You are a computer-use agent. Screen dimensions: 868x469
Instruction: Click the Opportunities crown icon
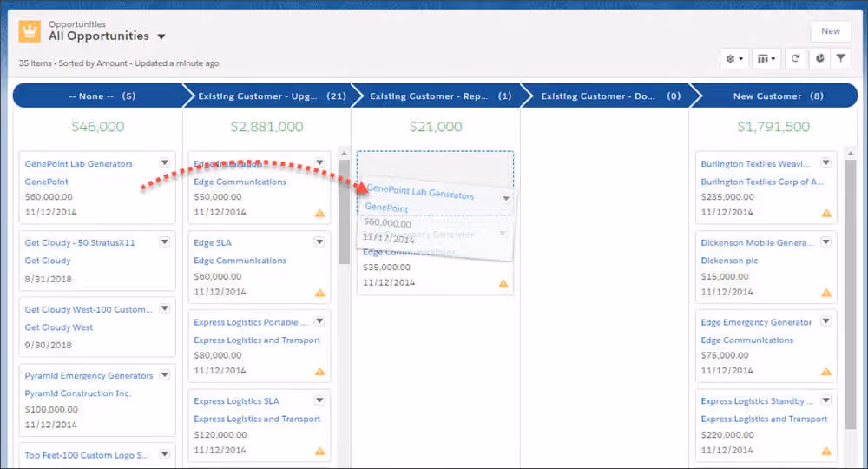[x=30, y=31]
